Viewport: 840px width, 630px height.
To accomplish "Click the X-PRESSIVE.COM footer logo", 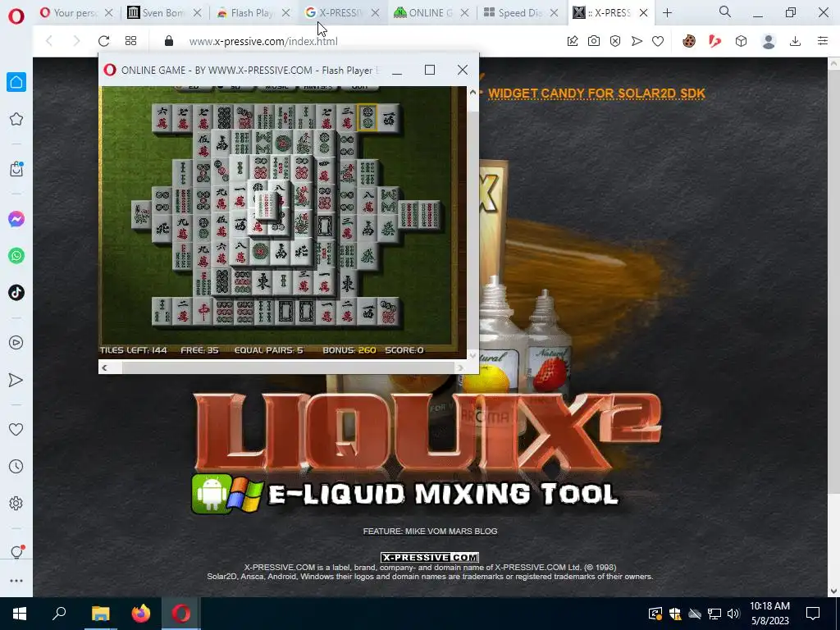I will click(x=430, y=557).
